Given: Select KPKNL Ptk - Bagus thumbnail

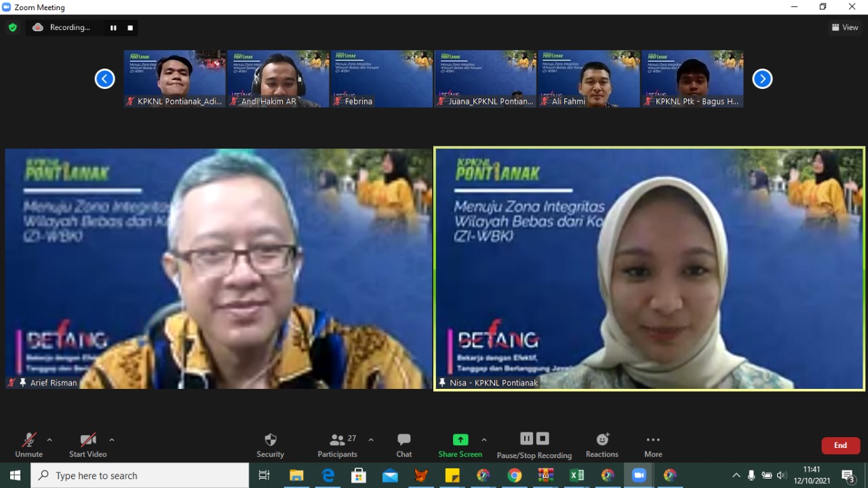Looking at the screenshot, I should coord(692,79).
